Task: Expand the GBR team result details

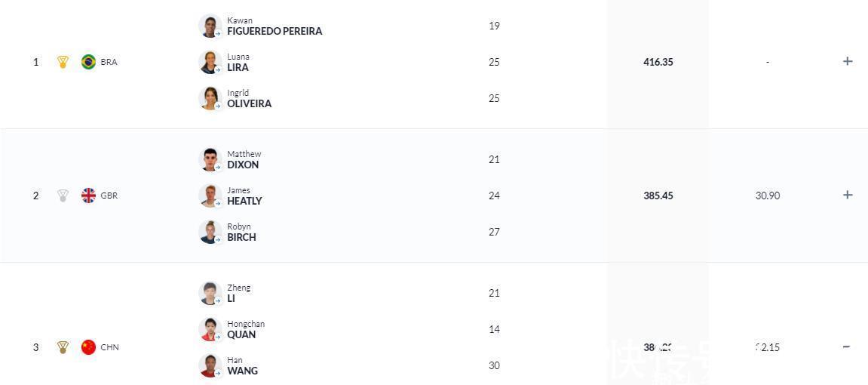Action: 848,195
